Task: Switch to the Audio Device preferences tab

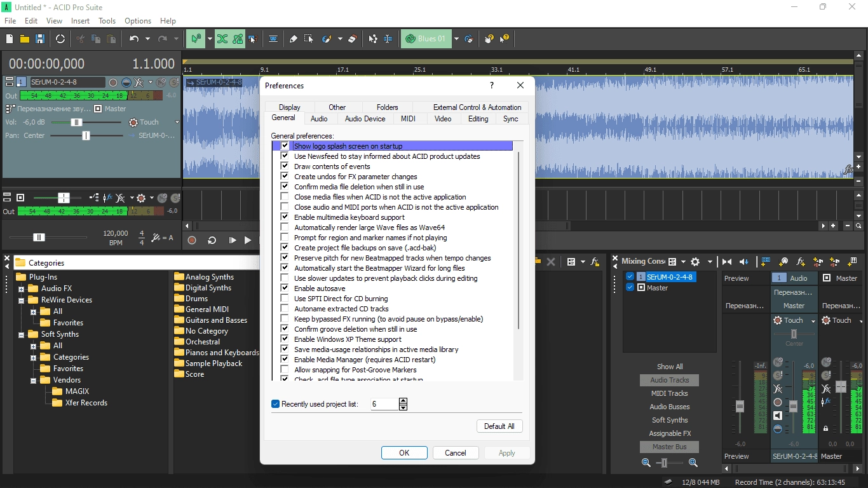Action: click(x=365, y=119)
